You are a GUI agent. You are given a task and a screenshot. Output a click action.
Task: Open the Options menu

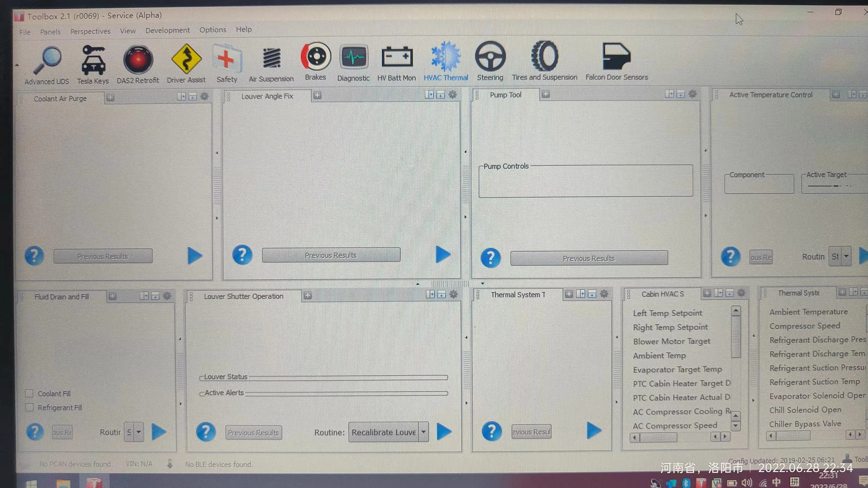(213, 30)
